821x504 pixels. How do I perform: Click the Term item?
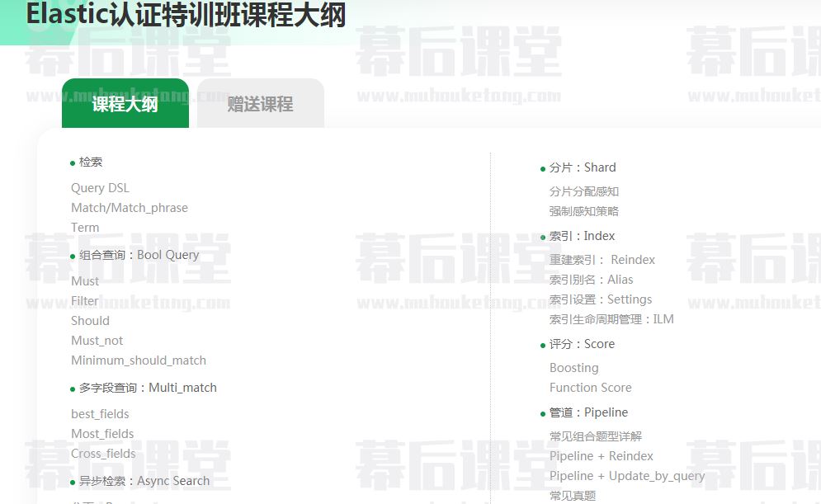pos(85,228)
